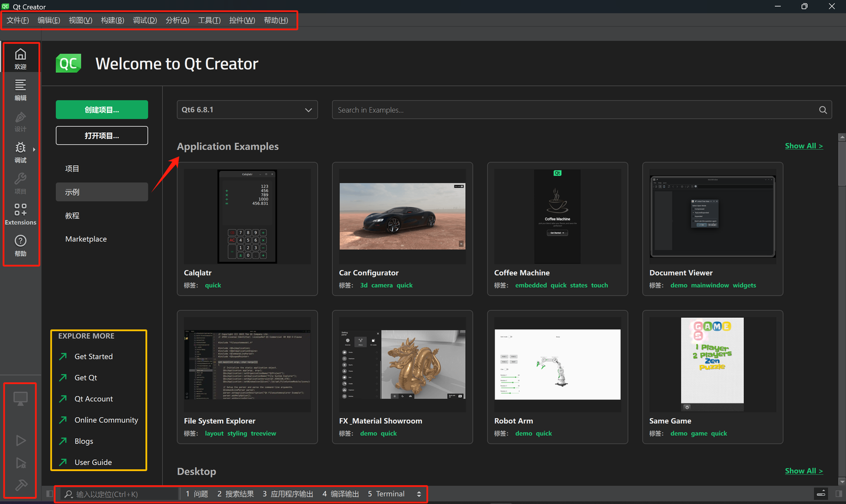Click the Run play button
Screen dimensions: 846x504
tap(21, 441)
